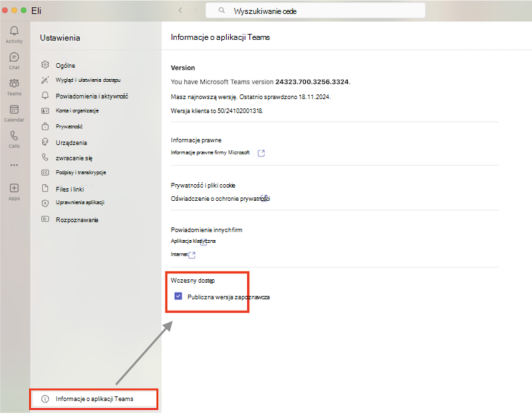Click the Powiadomienia i aktywność bell icon
Image resolution: width=532 pixels, height=415 pixels.
click(45, 95)
